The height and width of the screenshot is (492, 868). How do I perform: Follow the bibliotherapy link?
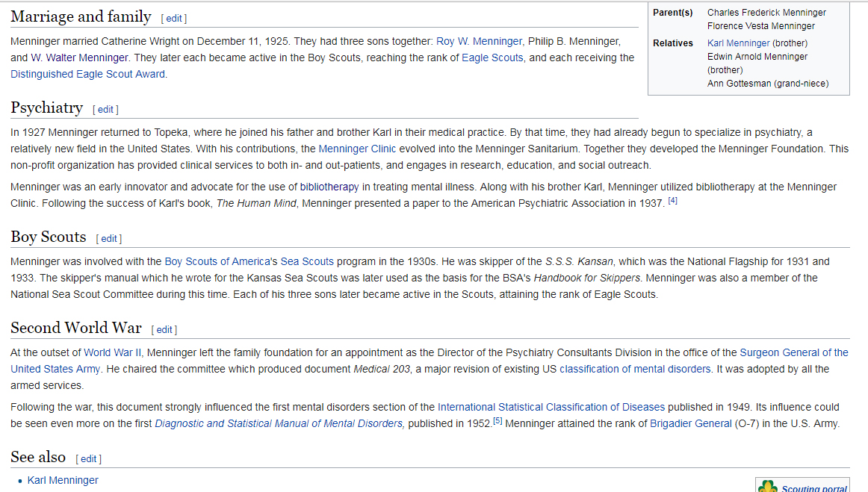[329, 187]
